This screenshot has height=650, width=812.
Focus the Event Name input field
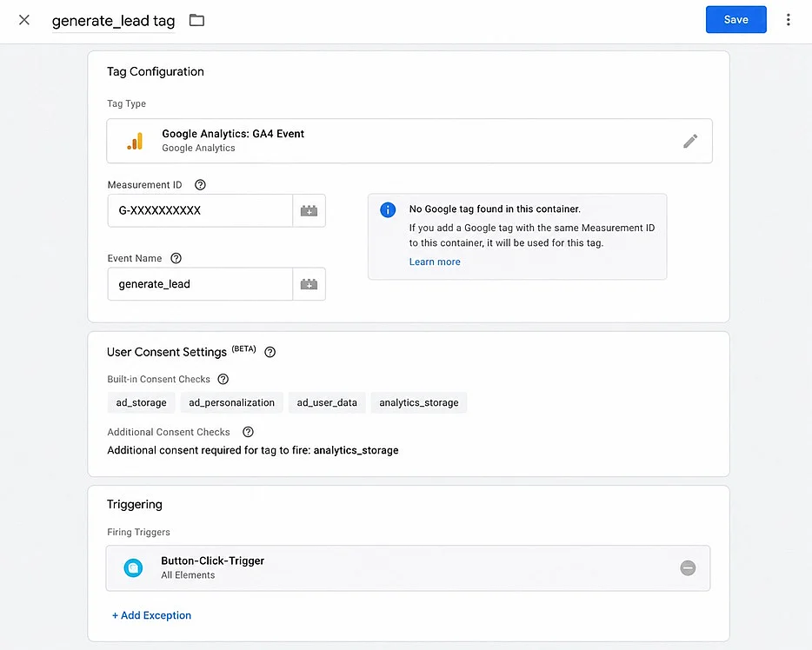[x=200, y=284]
